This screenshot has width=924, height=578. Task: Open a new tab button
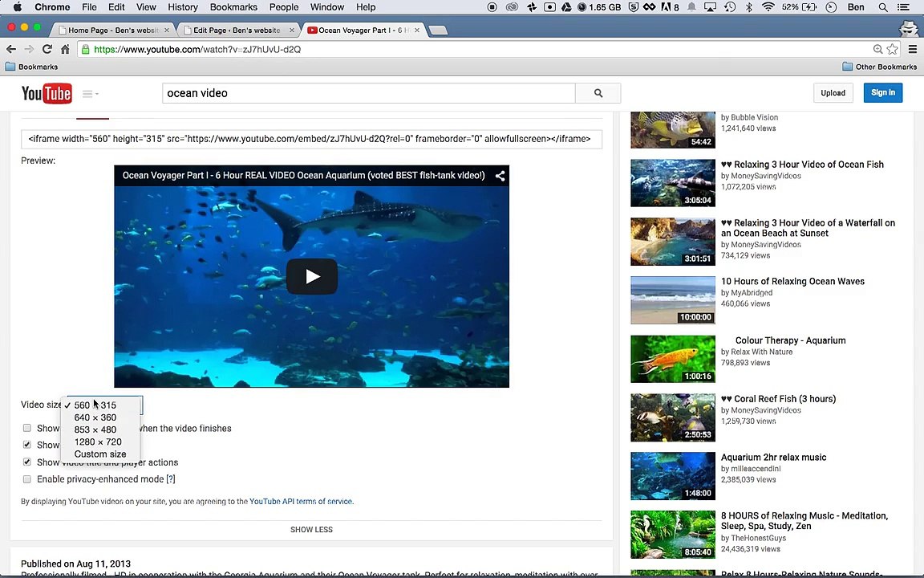(438, 30)
